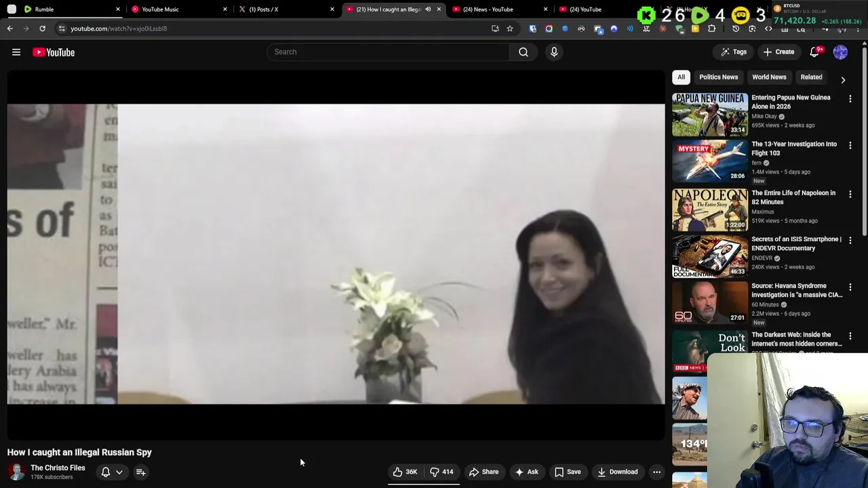868x488 pixels.
Task: Click the video title text
Action: pyautogui.click(x=79, y=452)
